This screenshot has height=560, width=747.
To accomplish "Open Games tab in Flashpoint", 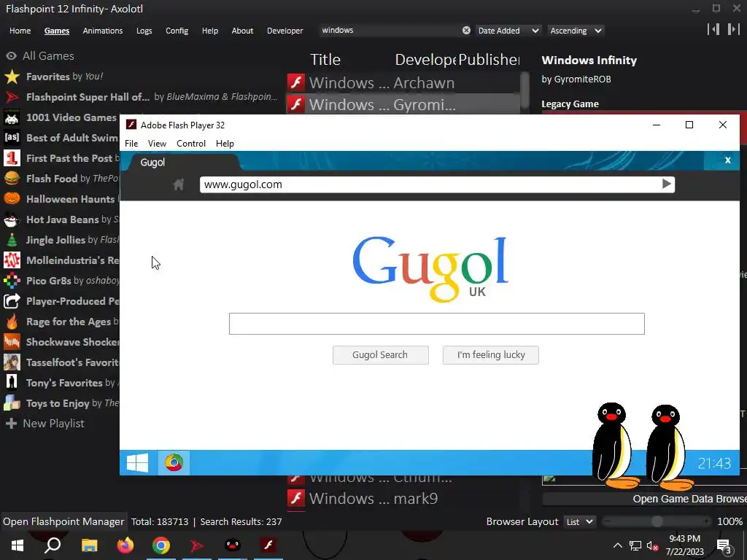I will pyautogui.click(x=57, y=31).
